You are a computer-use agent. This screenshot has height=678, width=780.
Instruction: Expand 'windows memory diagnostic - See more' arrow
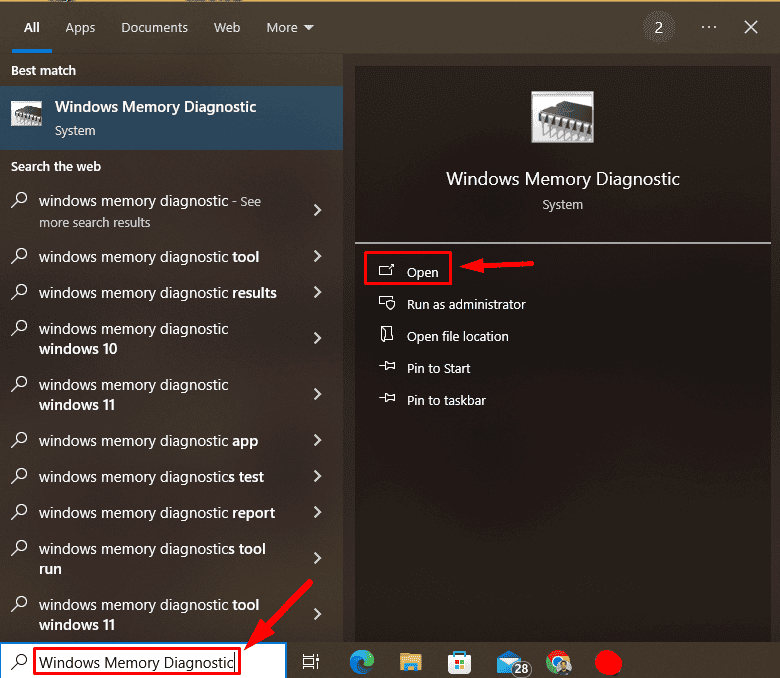pos(317,210)
